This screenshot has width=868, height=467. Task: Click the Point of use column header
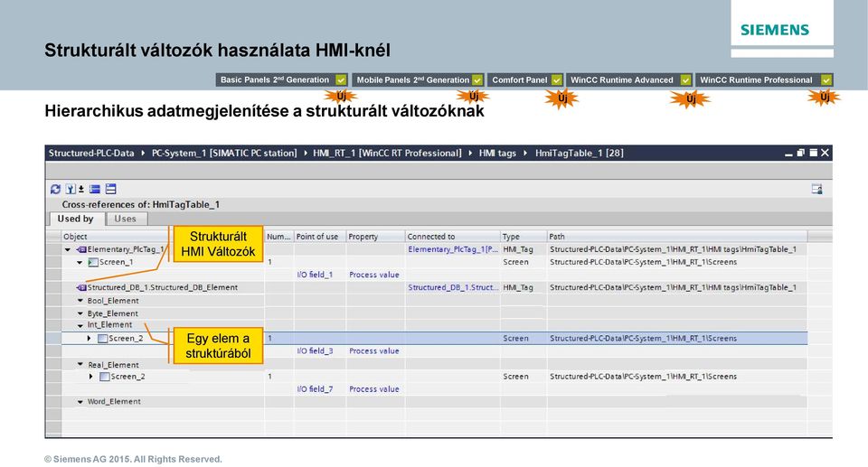319,237
